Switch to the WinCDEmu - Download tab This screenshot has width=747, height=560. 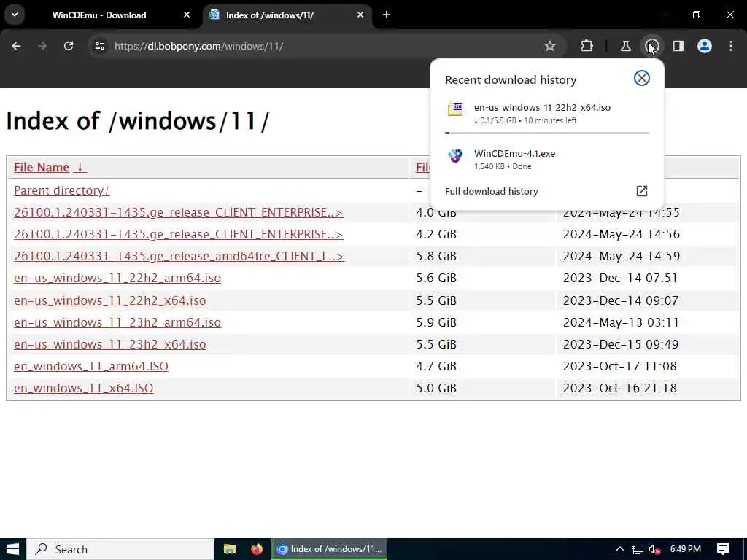coord(99,15)
